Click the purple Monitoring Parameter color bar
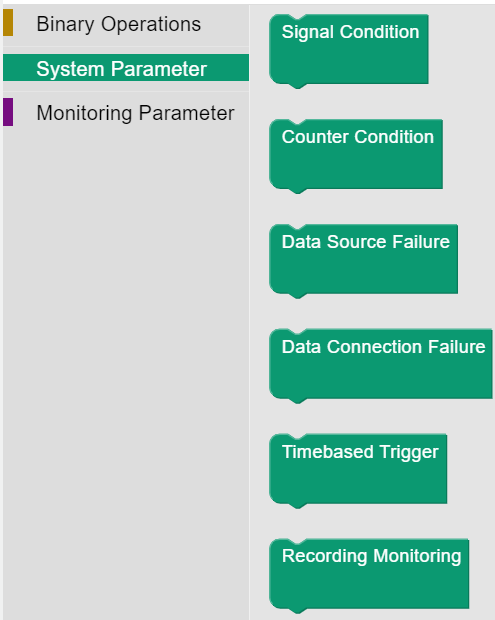The width and height of the screenshot is (495, 620). [x=8, y=112]
